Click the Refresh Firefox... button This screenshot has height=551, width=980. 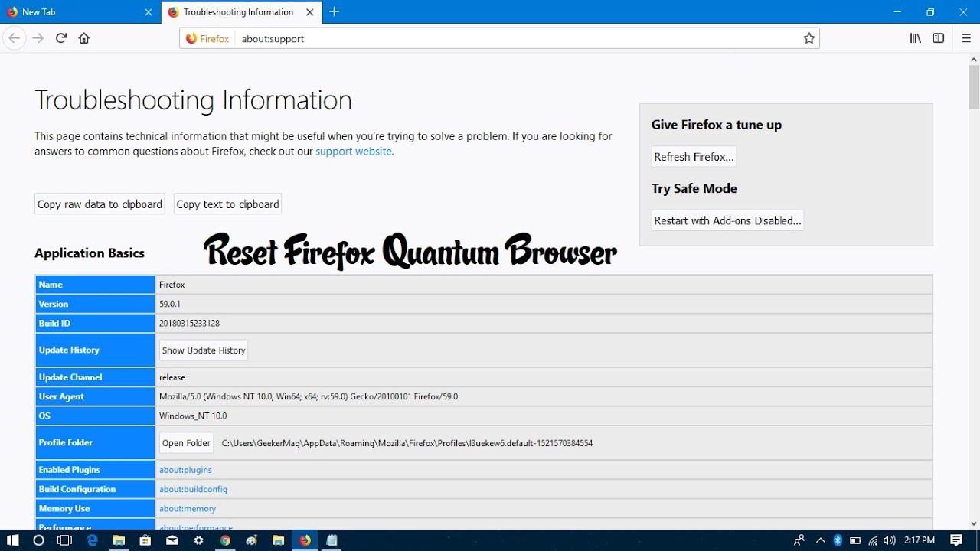coord(694,157)
